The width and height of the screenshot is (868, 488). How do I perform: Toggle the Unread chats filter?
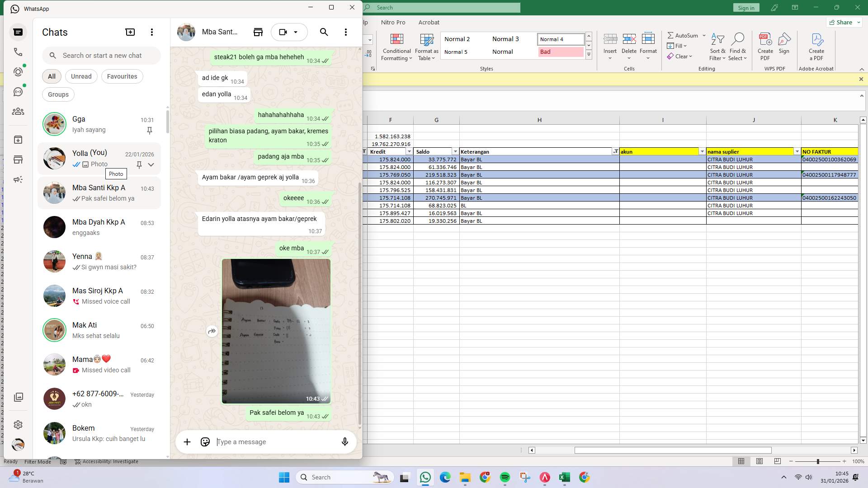click(x=81, y=76)
